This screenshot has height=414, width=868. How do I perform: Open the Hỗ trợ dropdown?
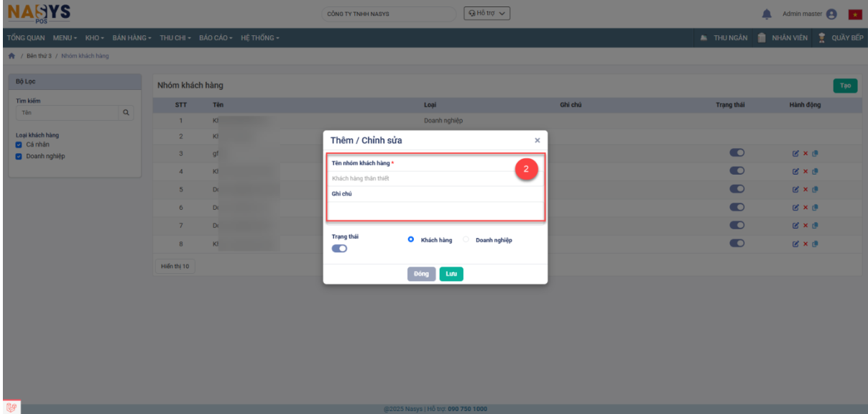coord(486,14)
